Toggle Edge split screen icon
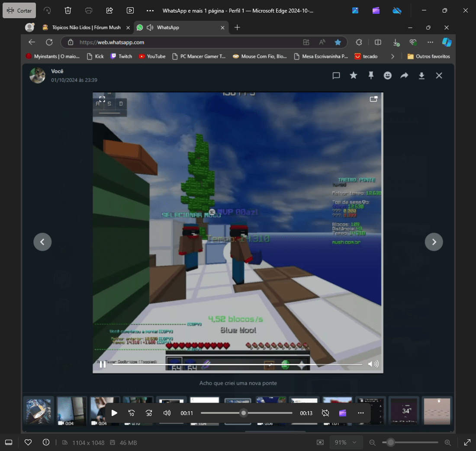Image resolution: width=476 pixels, height=451 pixels. (378, 42)
